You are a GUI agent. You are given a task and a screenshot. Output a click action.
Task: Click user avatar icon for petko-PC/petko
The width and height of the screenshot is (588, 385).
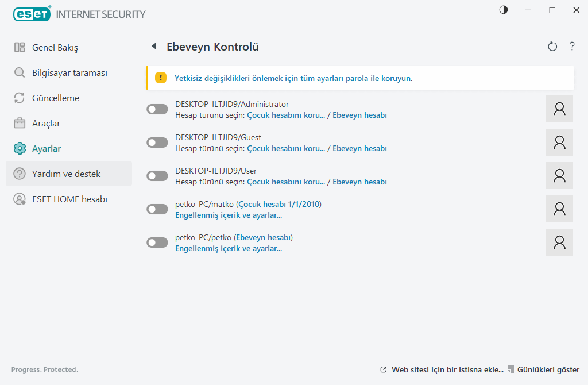tap(559, 242)
